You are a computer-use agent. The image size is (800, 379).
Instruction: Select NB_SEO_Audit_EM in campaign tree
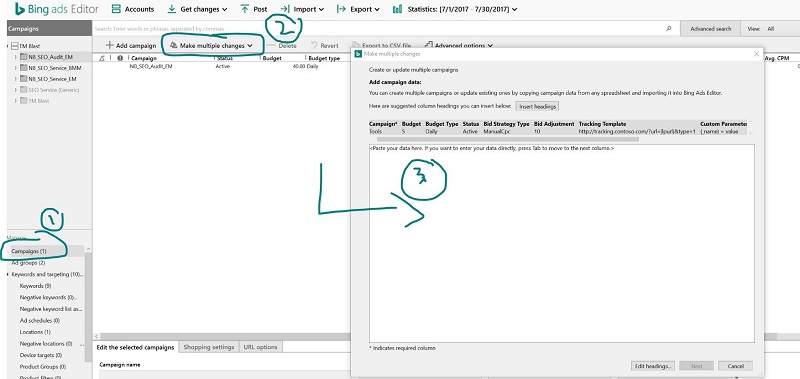click(x=51, y=57)
